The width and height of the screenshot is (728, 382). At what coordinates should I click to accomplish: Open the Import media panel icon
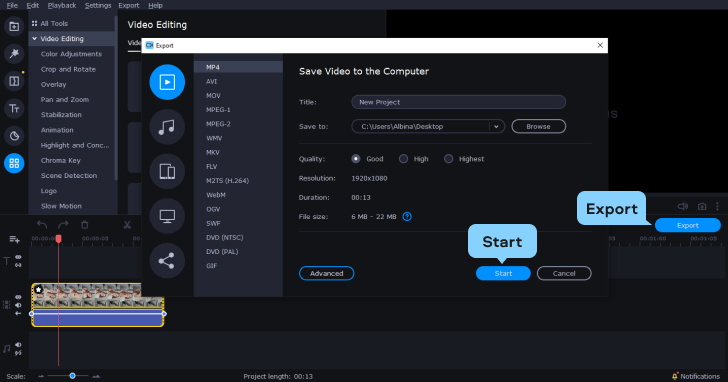[14, 26]
